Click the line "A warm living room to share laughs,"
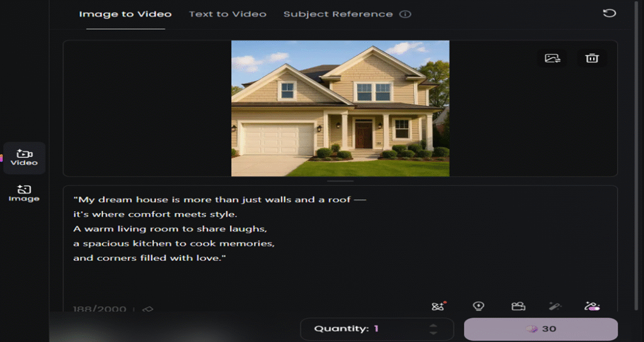Viewport: 644px width, 342px height. pyautogui.click(x=170, y=229)
